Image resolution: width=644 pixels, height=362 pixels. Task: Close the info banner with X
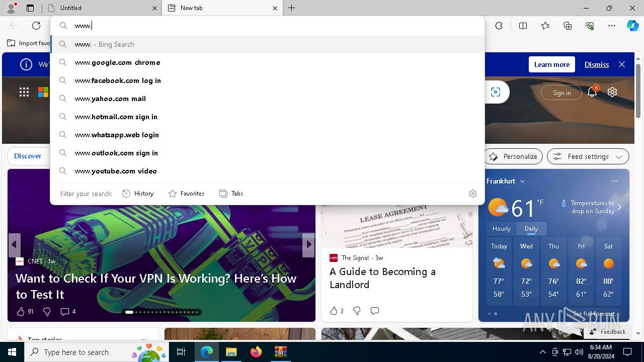click(x=622, y=64)
